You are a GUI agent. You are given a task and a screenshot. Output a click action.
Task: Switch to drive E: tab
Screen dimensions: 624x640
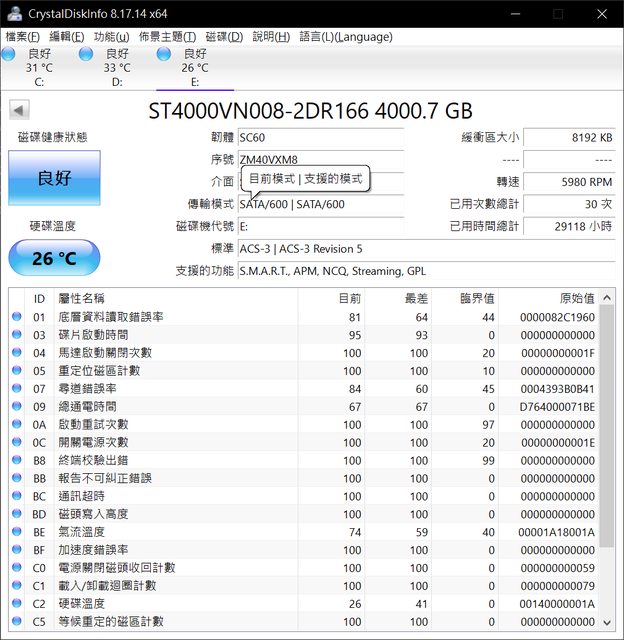[194, 67]
